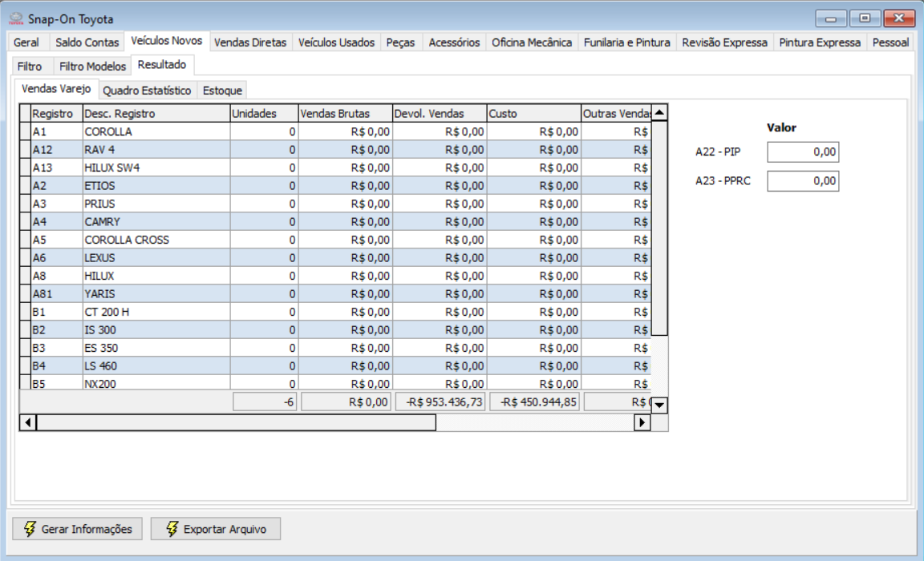Open the Geral tab
Viewport: 924px width, 561px height.
tap(26, 42)
